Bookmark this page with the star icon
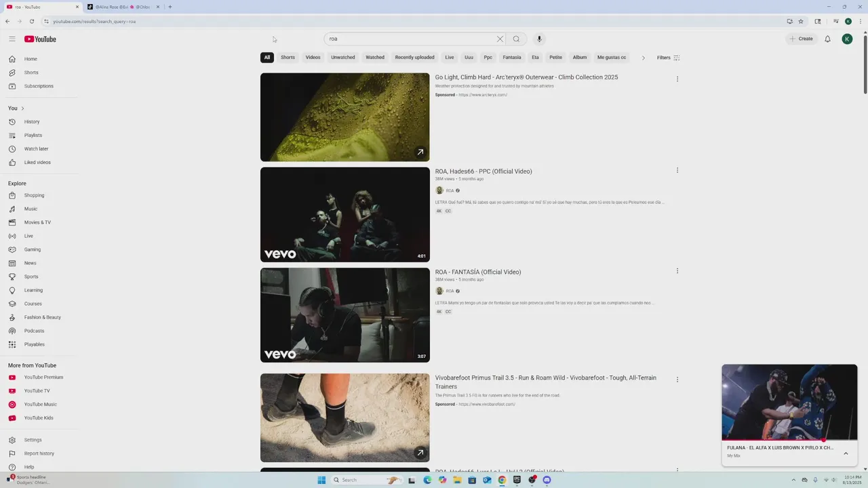 tap(801, 21)
